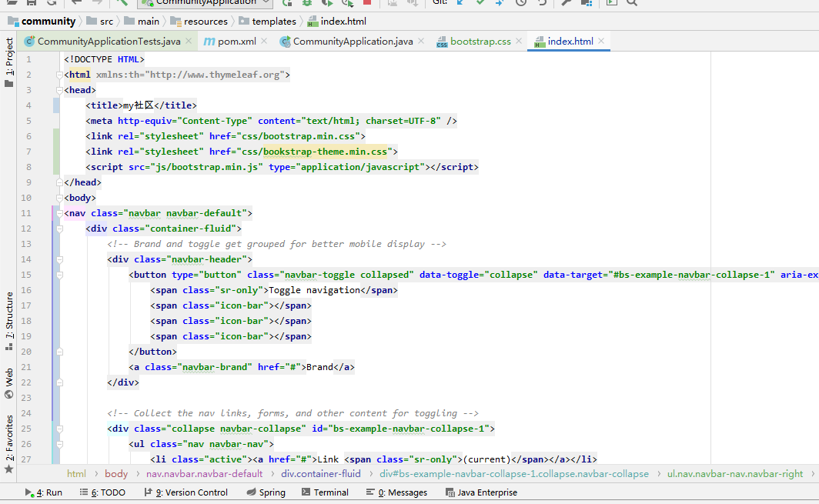Image resolution: width=819 pixels, height=504 pixels.
Task: Click the Thymeleaf namespace URL
Action: [x=215, y=75]
